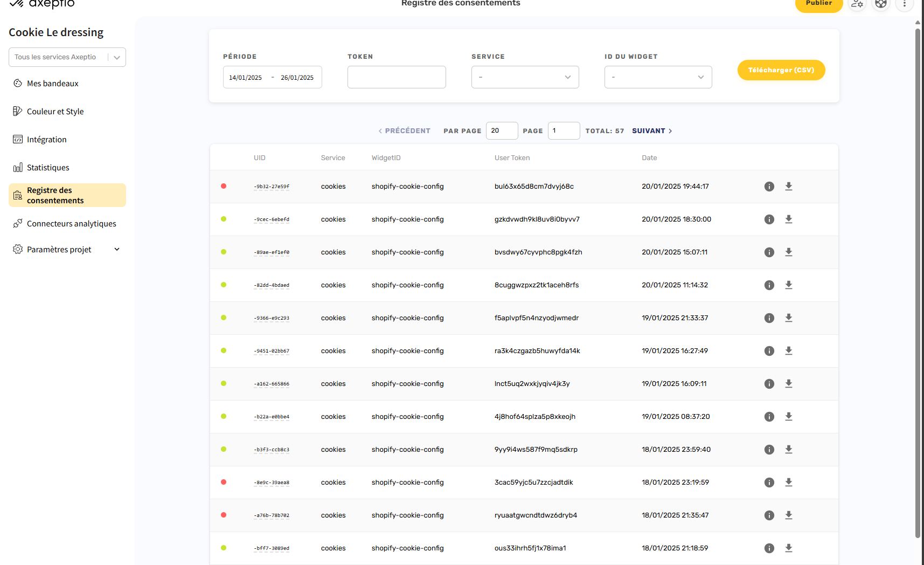The image size is (924, 565).
Task: Open info for the 20/01/2025 19:44:17 entry
Action: tap(769, 187)
